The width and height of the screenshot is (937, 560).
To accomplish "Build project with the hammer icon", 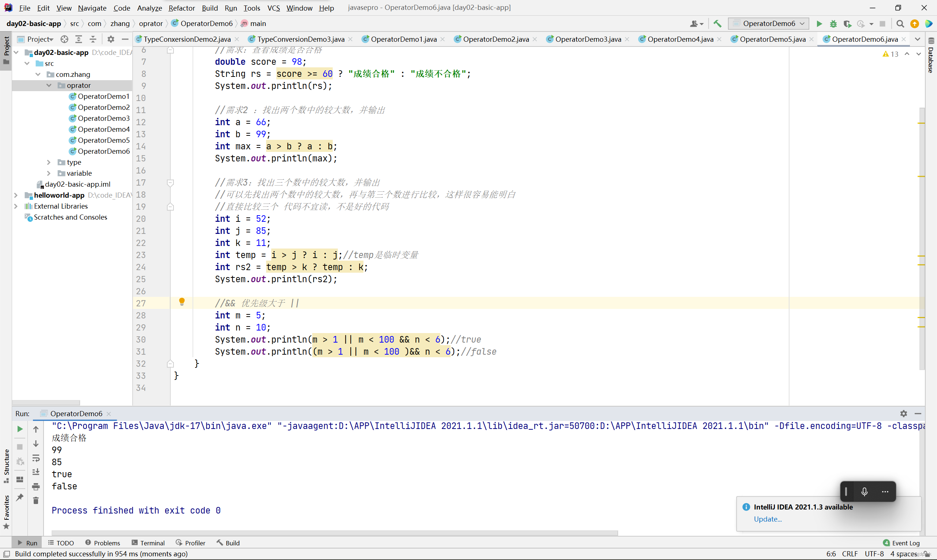I will coord(717,24).
